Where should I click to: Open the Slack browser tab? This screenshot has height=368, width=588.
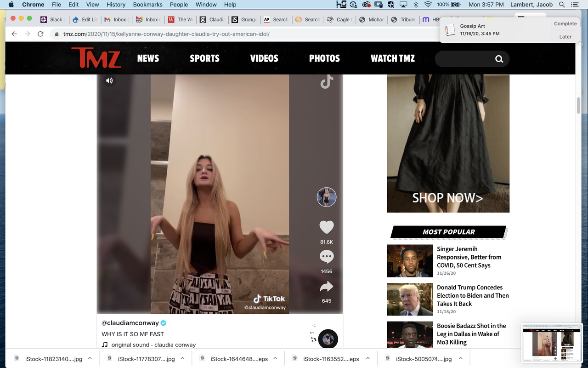(51, 19)
